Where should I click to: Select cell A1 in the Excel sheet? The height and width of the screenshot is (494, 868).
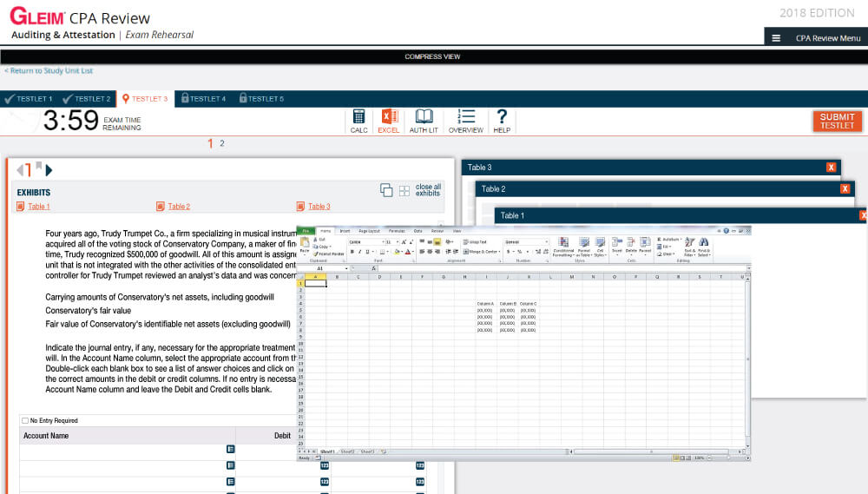point(315,284)
